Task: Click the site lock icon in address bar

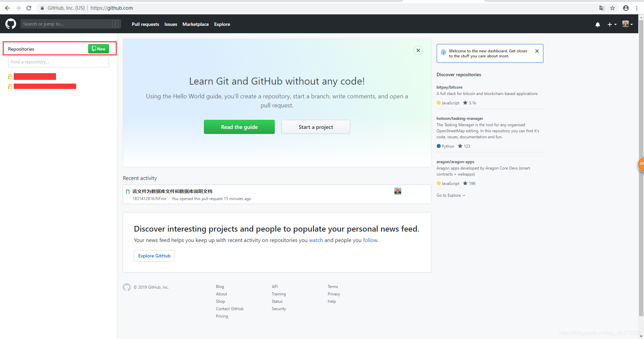Action: (x=42, y=8)
